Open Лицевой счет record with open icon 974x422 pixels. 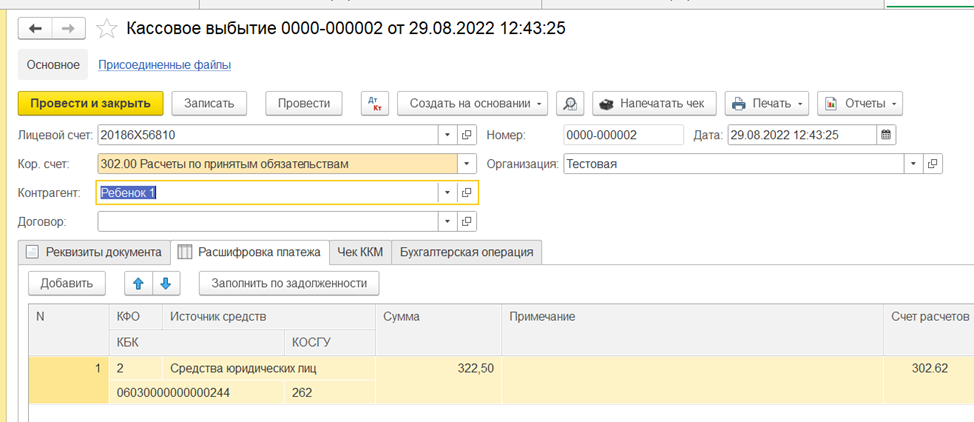[468, 134]
